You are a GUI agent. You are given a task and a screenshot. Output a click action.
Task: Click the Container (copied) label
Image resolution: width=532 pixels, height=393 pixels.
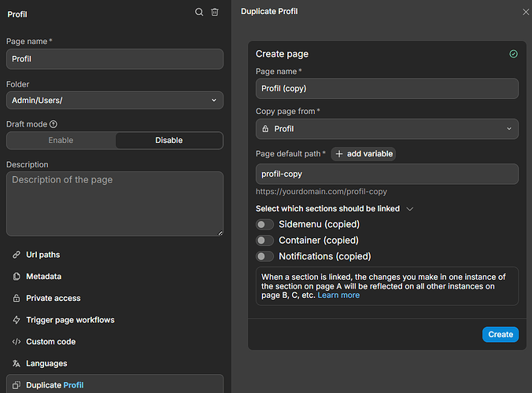point(319,241)
